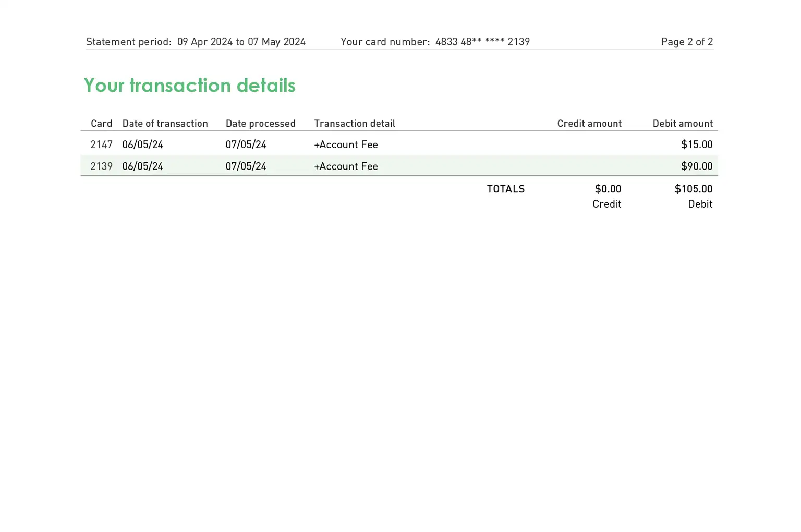Click processed date 07/05/24 in the 2147 row
This screenshot has height=532, width=801.
pyautogui.click(x=246, y=144)
